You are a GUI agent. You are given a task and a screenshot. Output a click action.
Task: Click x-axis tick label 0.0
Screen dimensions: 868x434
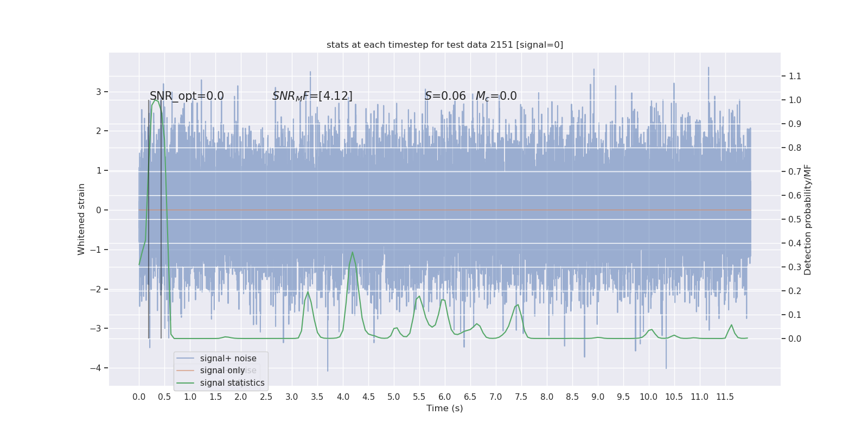[139, 397]
